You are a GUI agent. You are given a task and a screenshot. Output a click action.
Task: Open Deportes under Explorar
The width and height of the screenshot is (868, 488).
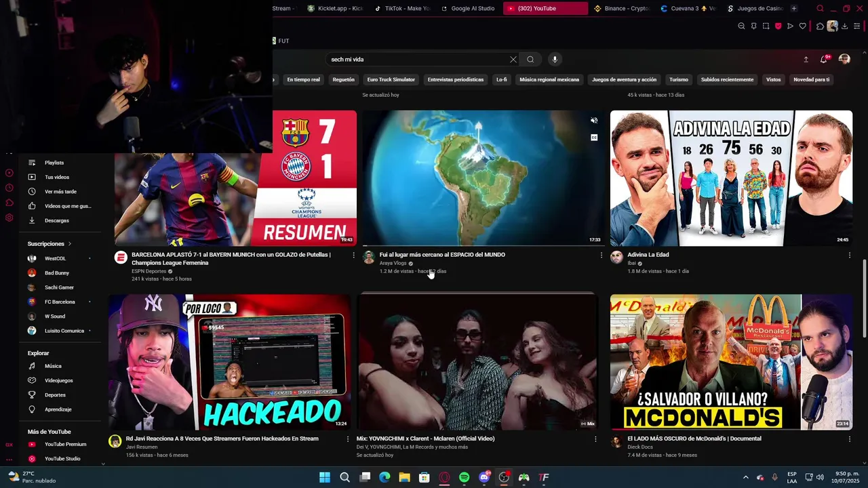(55, 395)
